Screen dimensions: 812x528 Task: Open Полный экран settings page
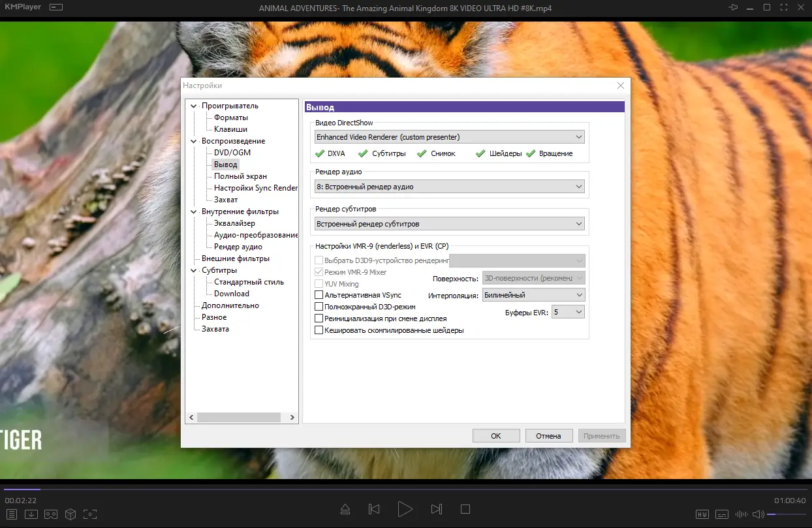coord(240,176)
